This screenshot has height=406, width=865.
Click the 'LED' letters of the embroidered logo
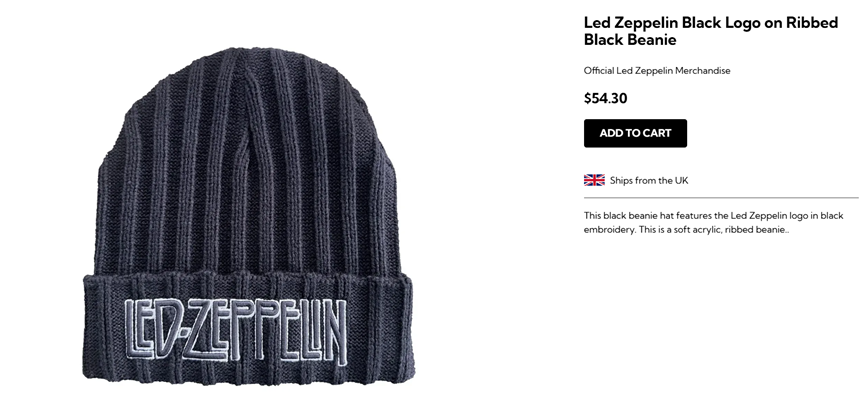pos(152,330)
